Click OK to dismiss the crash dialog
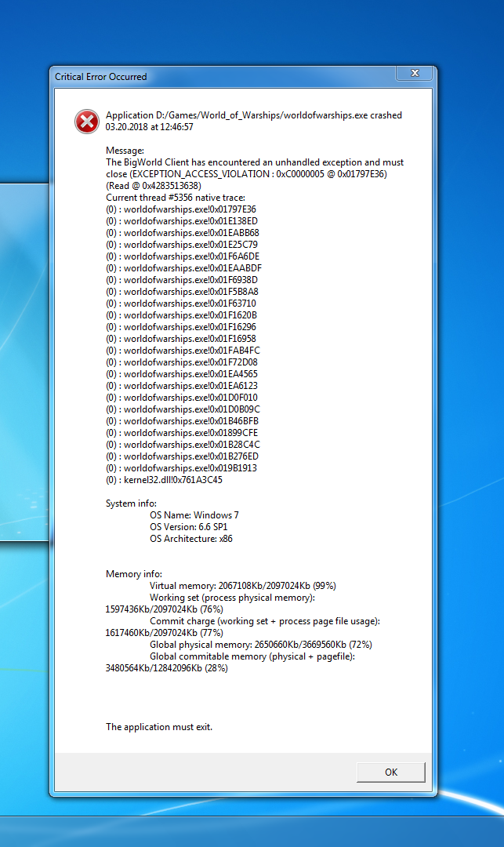Viewport: 504px width, 847px height. [x=390, y=772]
